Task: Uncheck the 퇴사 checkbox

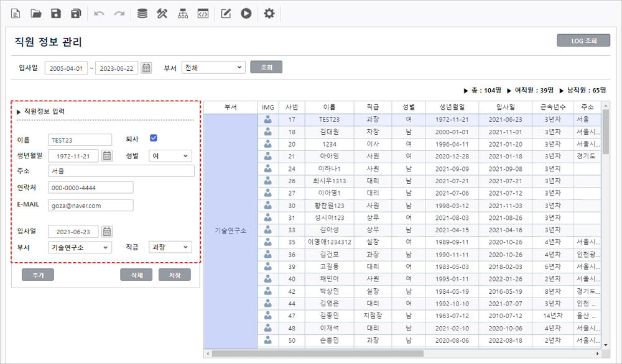Action: pyautogui.click(x=154, y=138)
